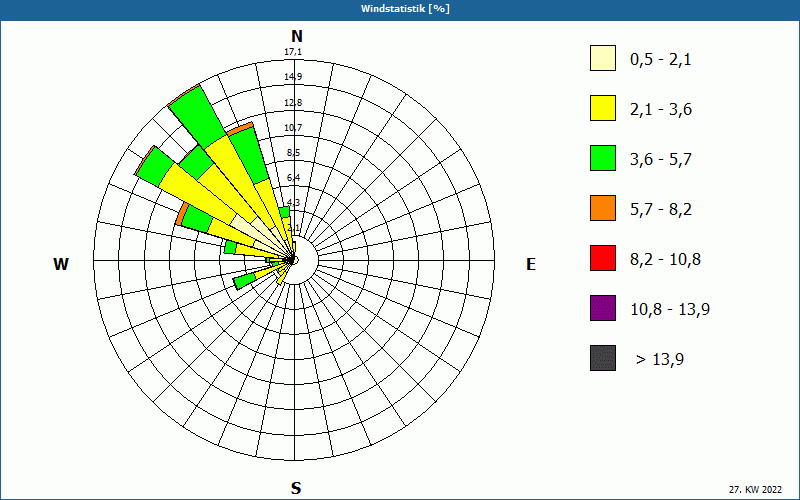Screen dimensions: 800x500
Task: Click the '8,5' radial axis value
Action: click(x=293, y=153)
